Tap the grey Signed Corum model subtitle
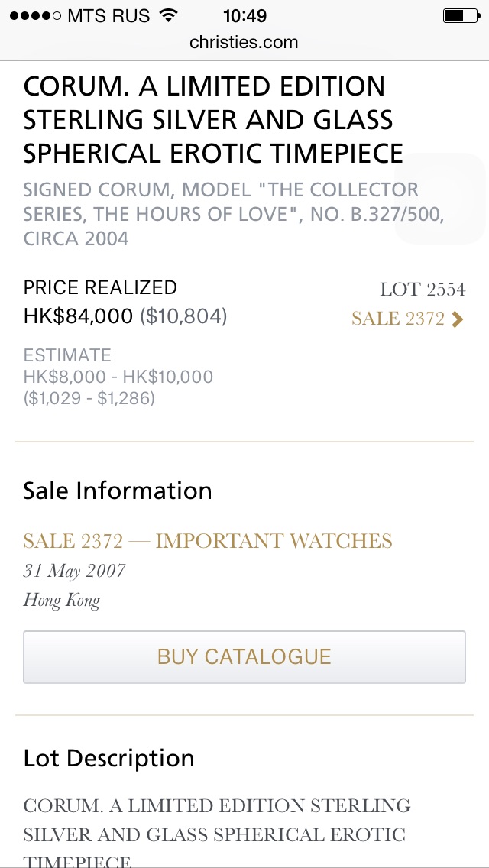 click(x=233, y=214)
